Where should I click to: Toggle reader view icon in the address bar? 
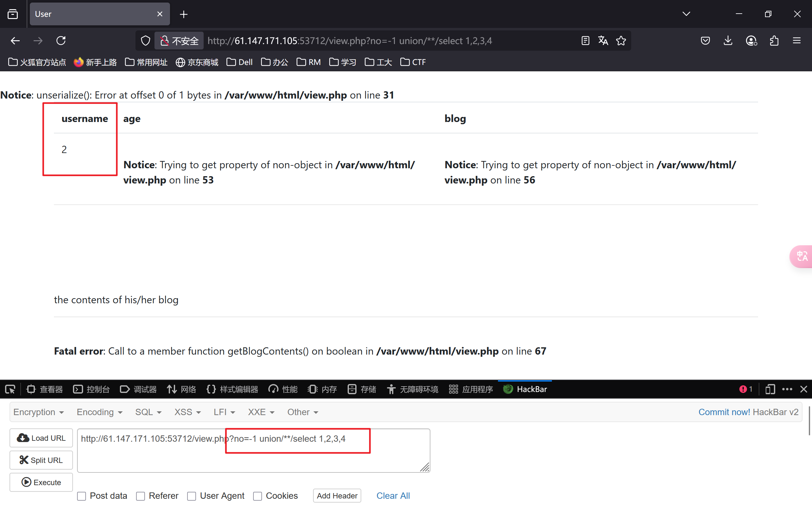pos(585,41)
